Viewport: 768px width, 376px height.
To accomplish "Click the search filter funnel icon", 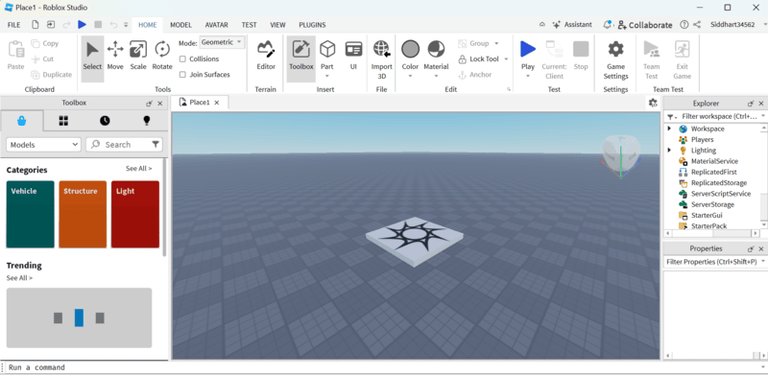I will 155,144.
